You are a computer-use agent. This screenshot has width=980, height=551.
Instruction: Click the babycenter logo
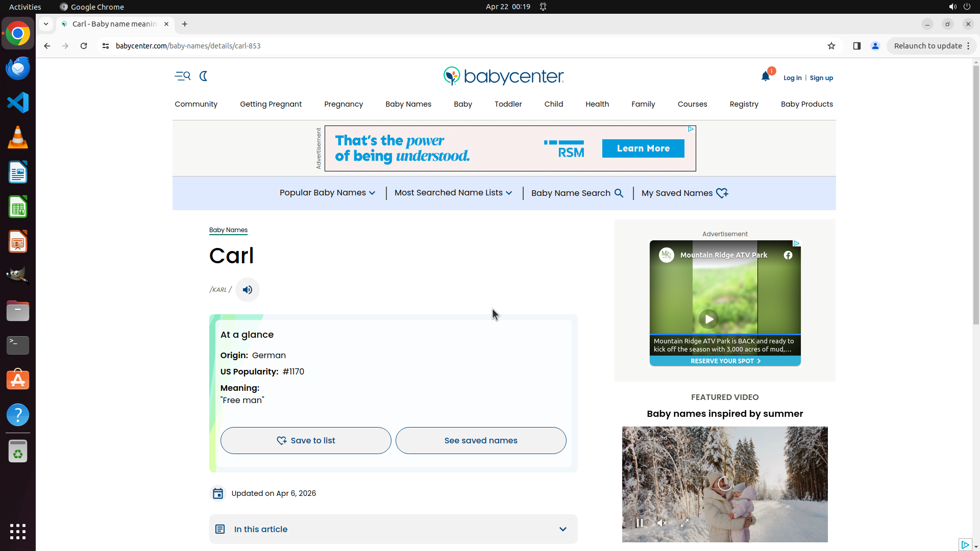(x=503, y=76)
